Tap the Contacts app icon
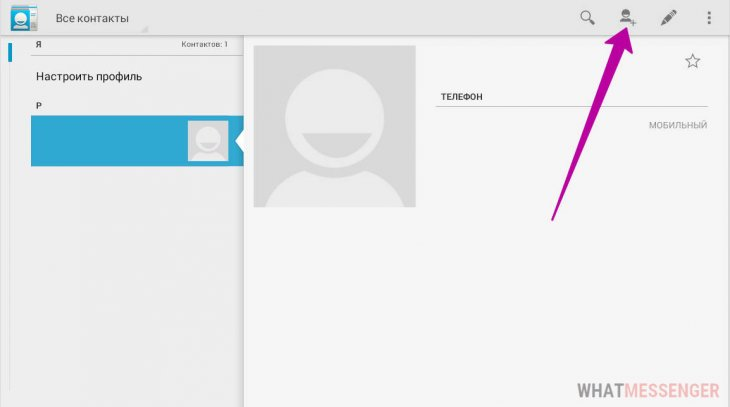Image resolution: width=730 pixels, height=407 pixels. 24,18
